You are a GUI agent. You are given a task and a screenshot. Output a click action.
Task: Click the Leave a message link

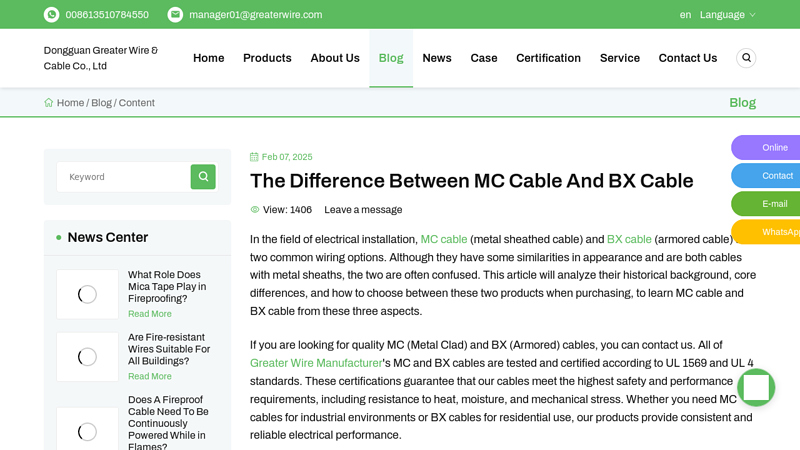(363, 210)
